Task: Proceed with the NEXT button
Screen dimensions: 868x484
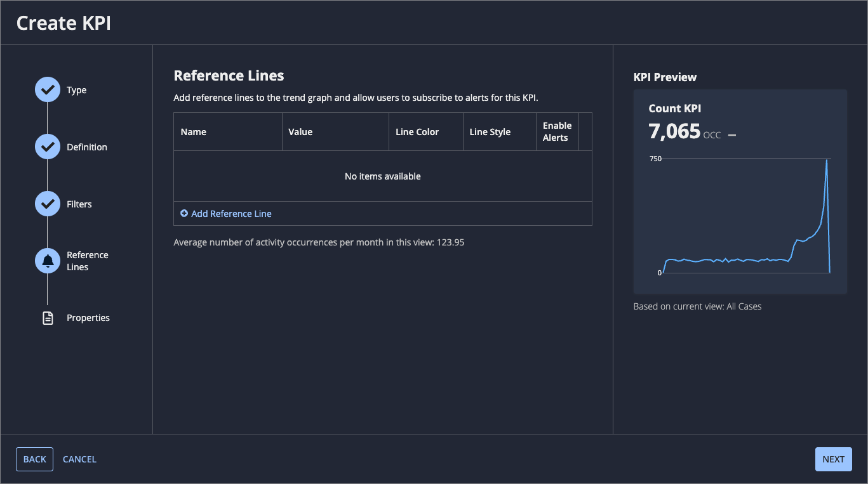Action: [833, 459]
